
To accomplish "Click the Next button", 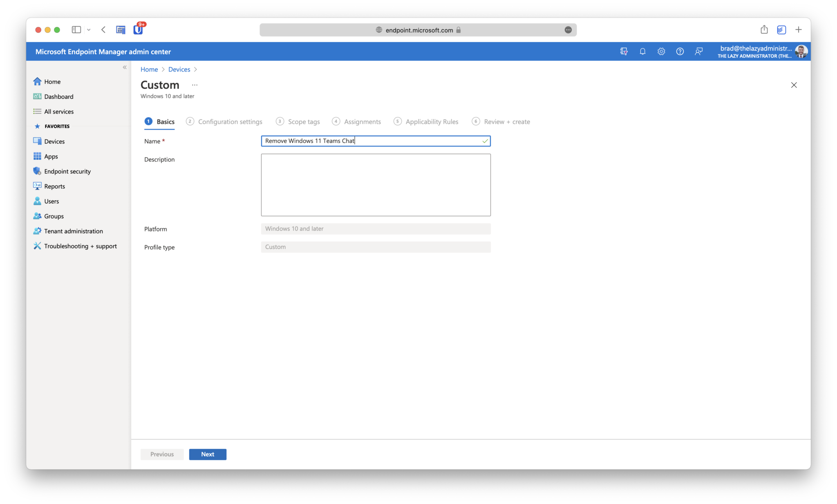I will point(208,454).
